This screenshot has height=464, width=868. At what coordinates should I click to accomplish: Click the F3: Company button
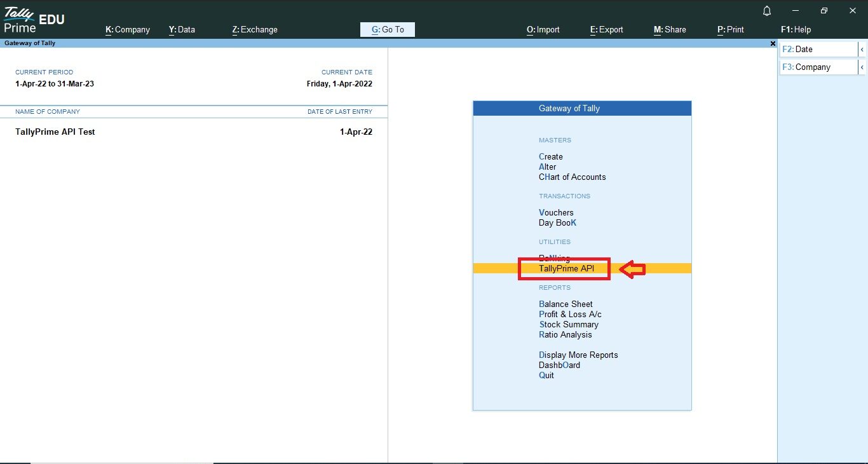pos(819,67)
